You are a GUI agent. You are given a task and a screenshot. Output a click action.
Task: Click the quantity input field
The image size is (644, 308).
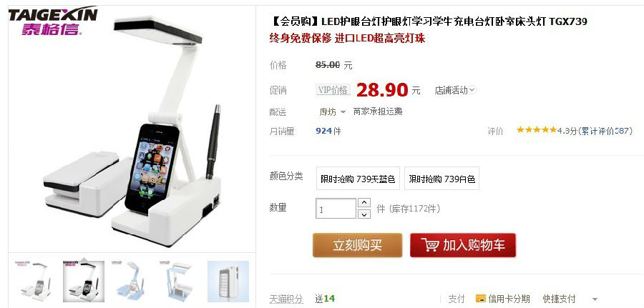[x=336, y=209]
